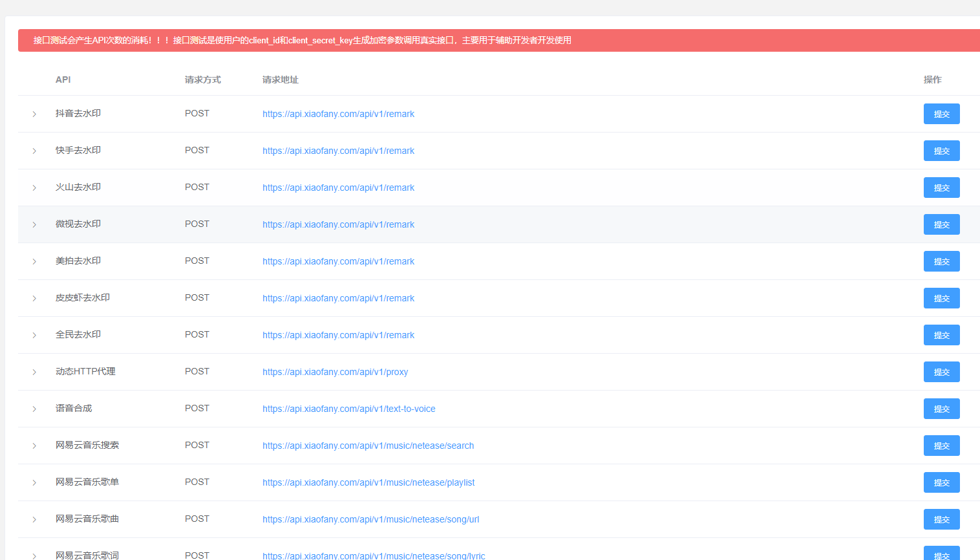This screenshot has height=560, width=980.
Task: Click the 操作 column header
Action: pyautogui.click(x=932, y=80)
